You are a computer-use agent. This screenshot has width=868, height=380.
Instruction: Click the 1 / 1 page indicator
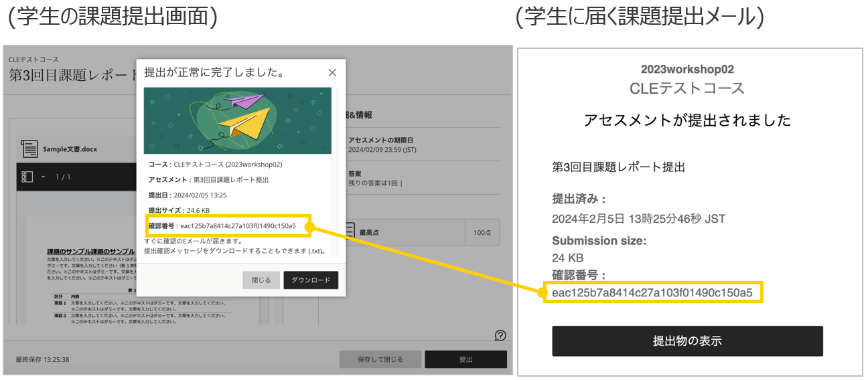coord(62,177)
